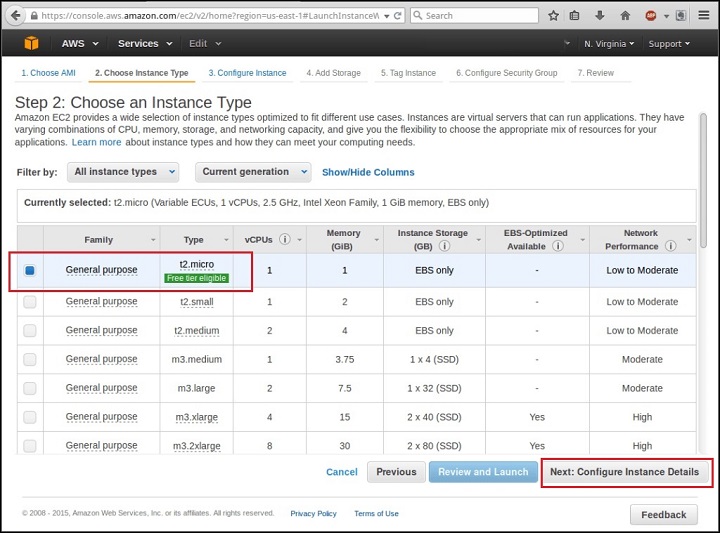Open the downloads arrow icon

point(600,16)
